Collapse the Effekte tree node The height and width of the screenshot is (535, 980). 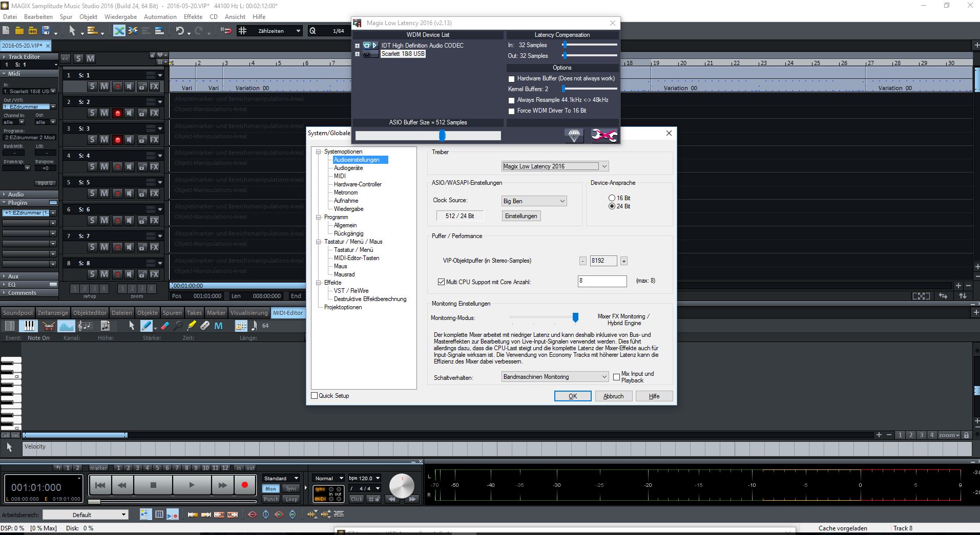pos(318,283)
